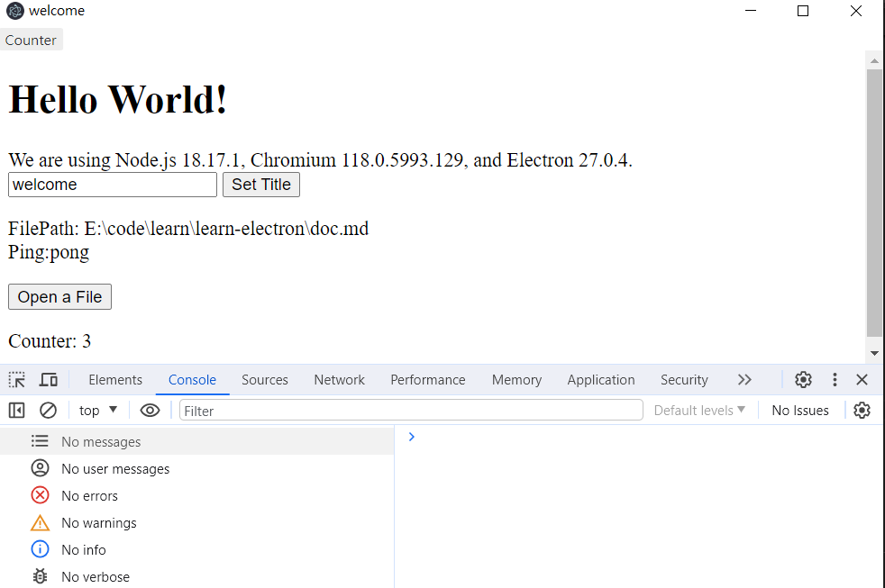The image size is (885, 588).
Task: Select the No messages list row
Action: coord(197,441)
